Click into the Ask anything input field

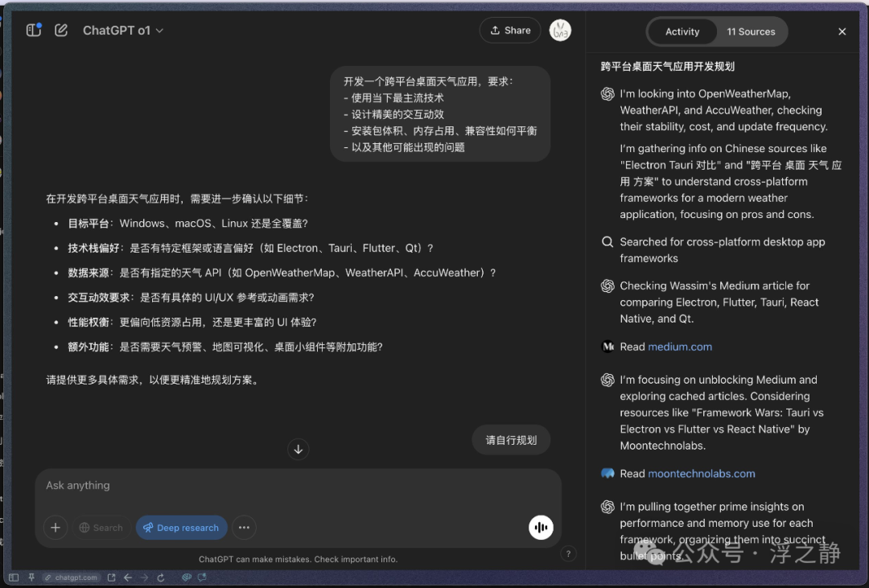tap(299, 486)
